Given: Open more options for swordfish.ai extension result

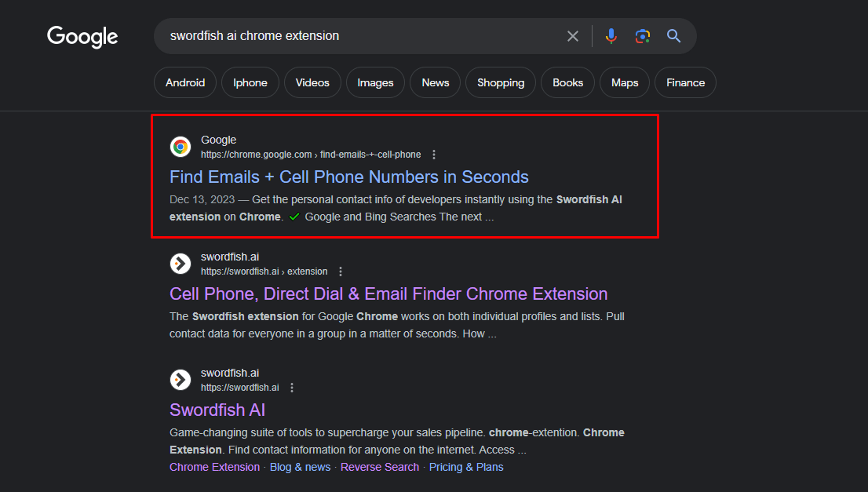Looking at the screenshot, I should 341,272.
